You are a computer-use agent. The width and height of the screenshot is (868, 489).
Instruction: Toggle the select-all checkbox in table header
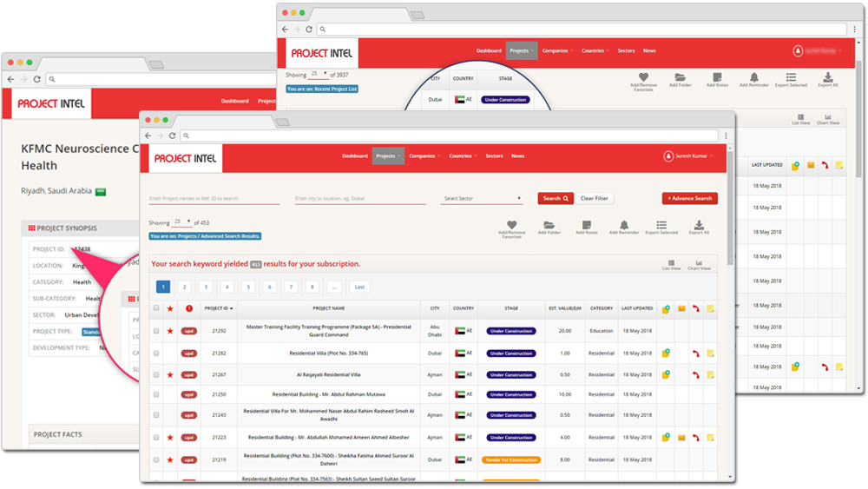[156, 308]
